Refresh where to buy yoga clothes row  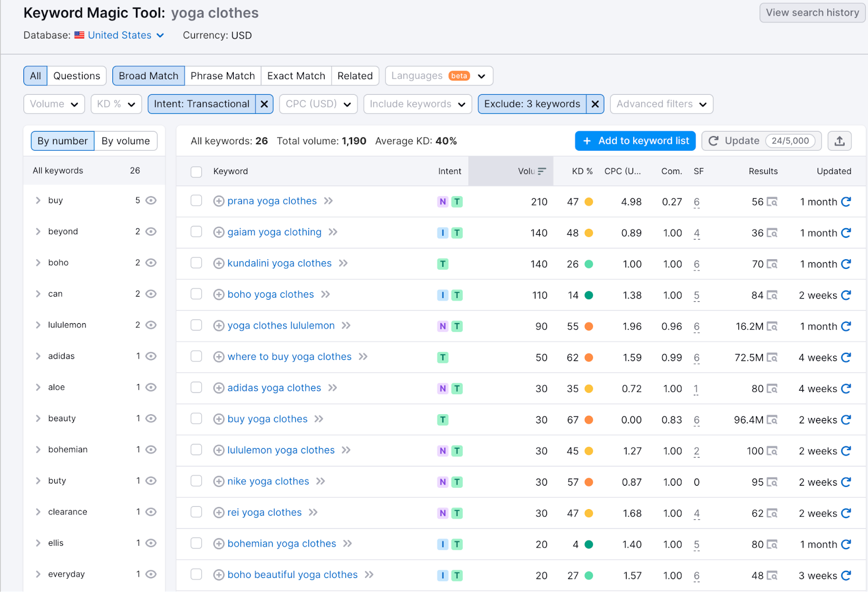846,358
